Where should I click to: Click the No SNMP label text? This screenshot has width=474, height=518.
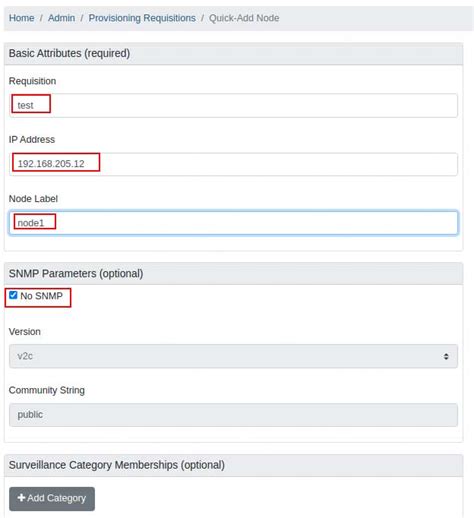(x=41, y=296)
